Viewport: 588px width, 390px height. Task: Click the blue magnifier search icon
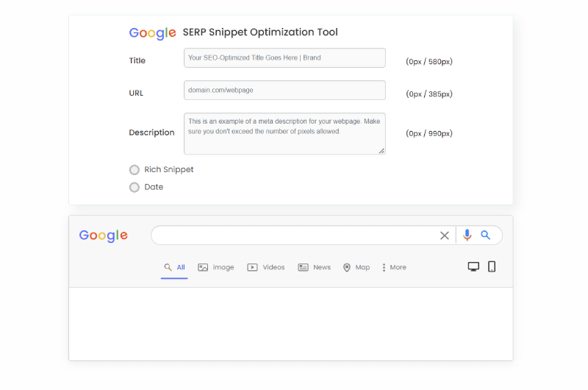coord(486,235)
